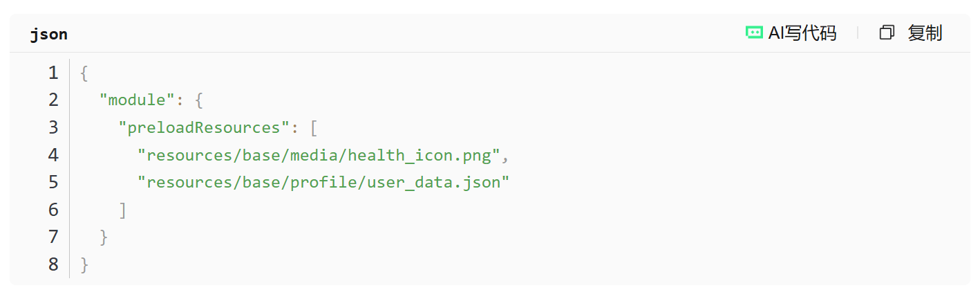
Task: Click line number 5 in gutter
Action: [53, 182]
